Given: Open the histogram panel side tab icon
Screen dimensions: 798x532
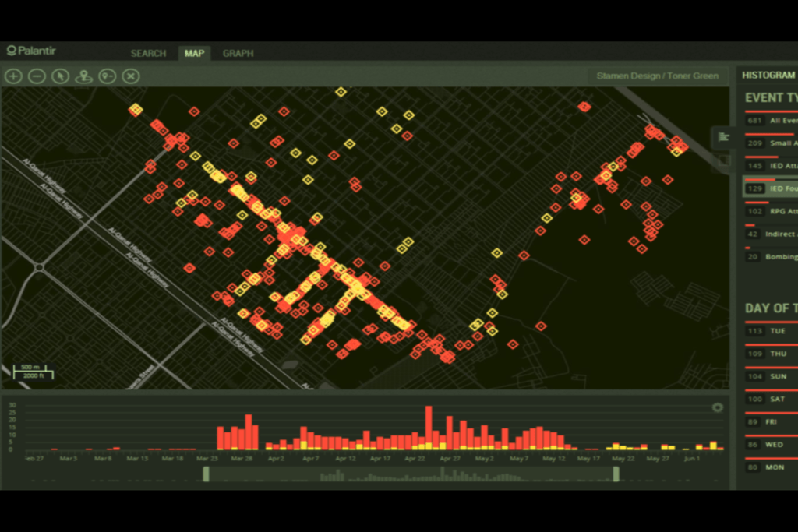Looking at the screenshot, I should point(724,137).
